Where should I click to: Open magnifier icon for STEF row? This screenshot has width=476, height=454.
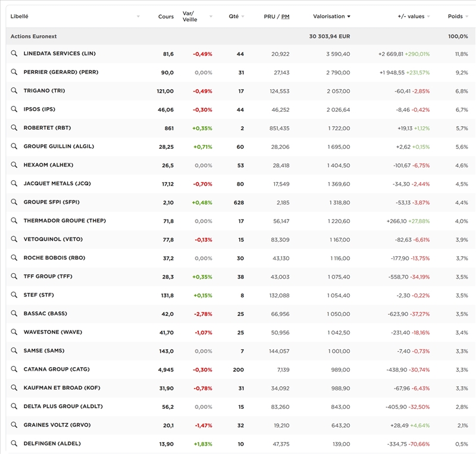coord(14,295)
